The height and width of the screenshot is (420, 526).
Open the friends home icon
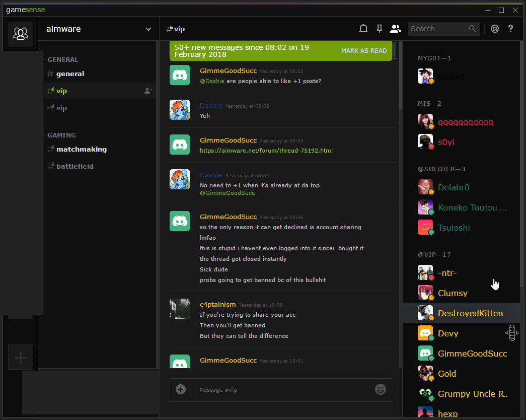[x=21, y=34]
